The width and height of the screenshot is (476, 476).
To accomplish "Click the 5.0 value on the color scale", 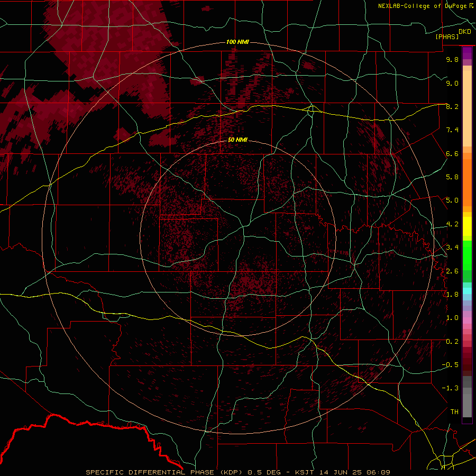I will (452, 200).
